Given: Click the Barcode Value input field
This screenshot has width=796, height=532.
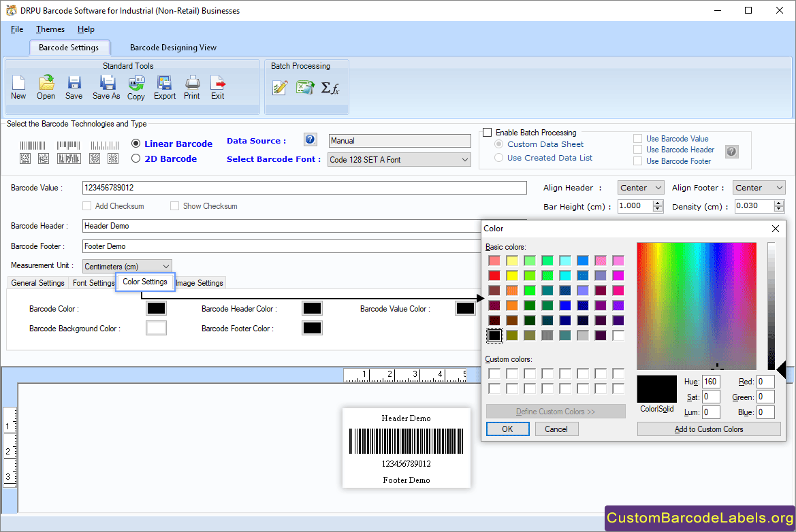Looking at the screenshot, I should [x=304, y=188].
